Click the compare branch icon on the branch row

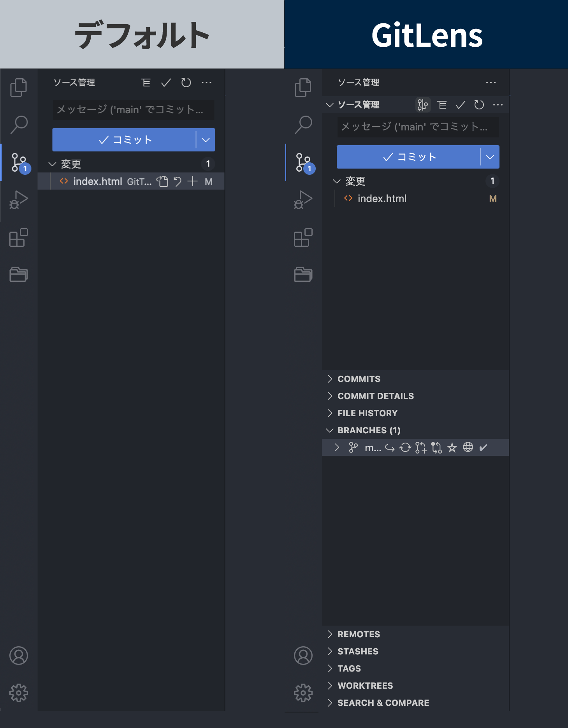[436, 448]
